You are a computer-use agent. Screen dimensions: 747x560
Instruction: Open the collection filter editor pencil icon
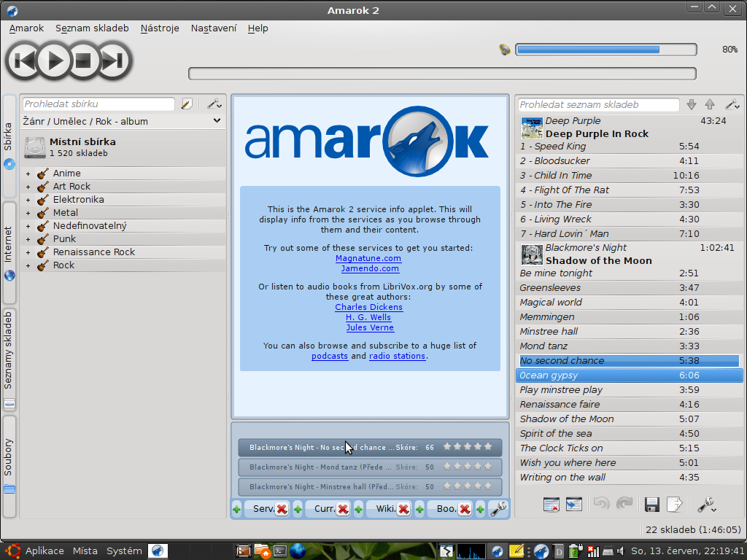coord(187,104)
